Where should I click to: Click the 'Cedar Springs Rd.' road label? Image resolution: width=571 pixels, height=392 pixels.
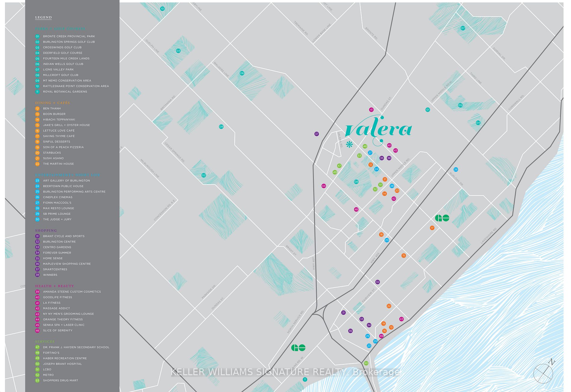pos(174,152)
